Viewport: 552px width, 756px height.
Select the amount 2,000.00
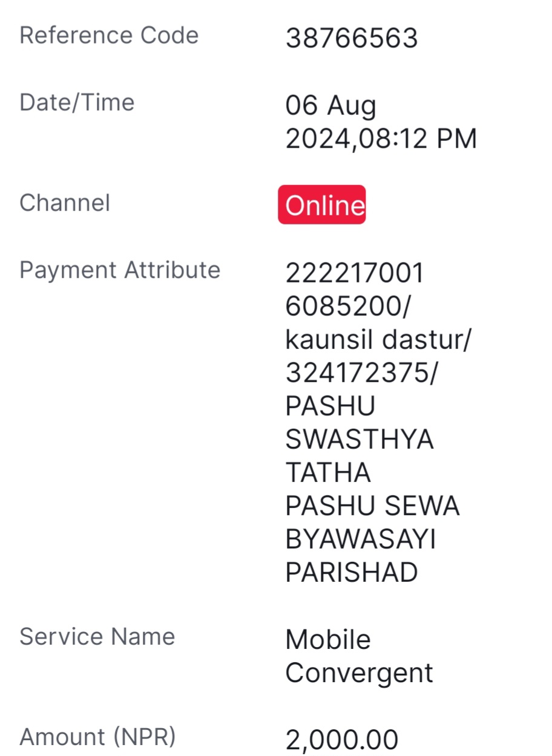click(x=342, y=740)
